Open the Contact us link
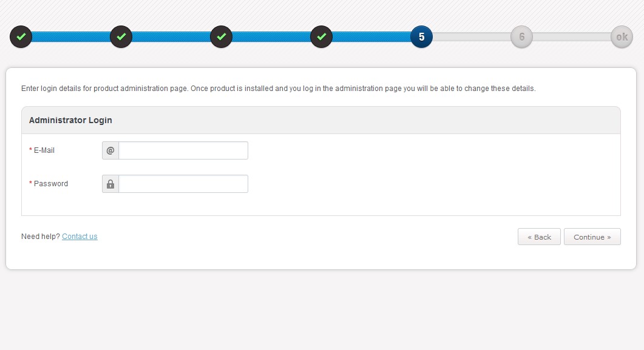Image resolution: width=644 pixels, height=350 pixels. point(80,237)
